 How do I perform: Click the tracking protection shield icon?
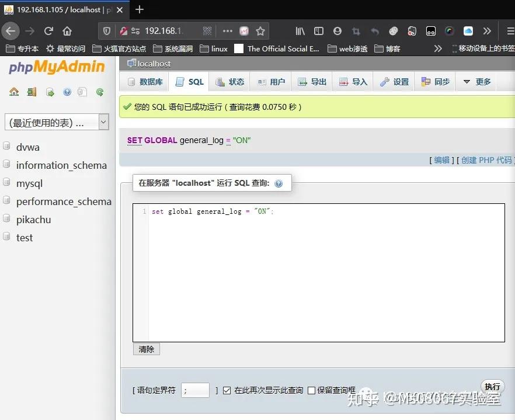click(107, 31)
